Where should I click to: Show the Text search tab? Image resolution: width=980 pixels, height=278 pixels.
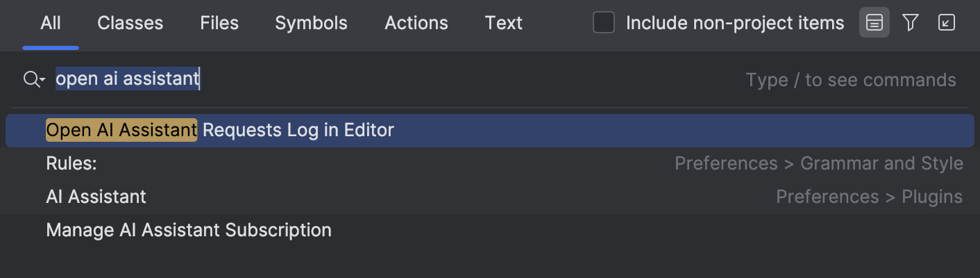point(504,23)
